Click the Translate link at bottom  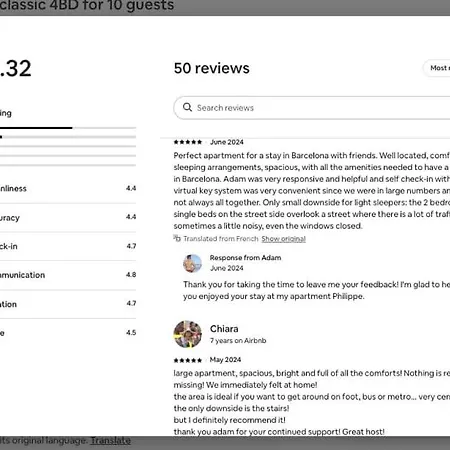point(110,441)
